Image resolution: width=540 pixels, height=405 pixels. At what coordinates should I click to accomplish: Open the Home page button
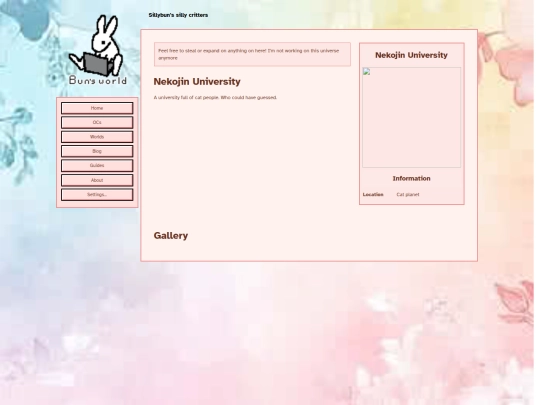coord(97,108)
